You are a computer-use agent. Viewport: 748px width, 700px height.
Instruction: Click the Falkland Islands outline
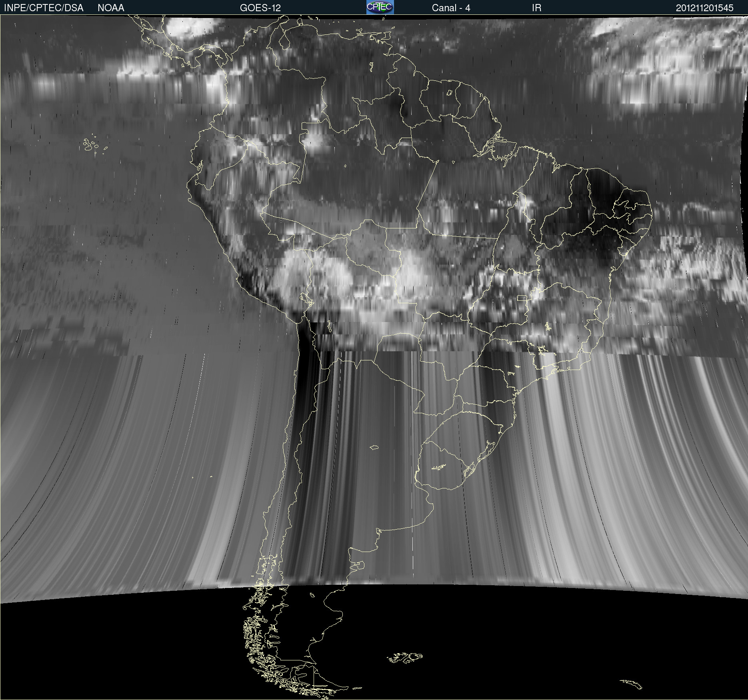pos(405,657)
